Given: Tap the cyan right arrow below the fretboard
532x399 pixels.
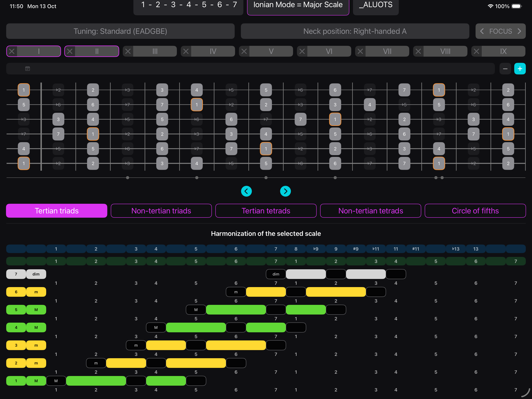Looking at the screenshot, I should [x=285, y=191].
